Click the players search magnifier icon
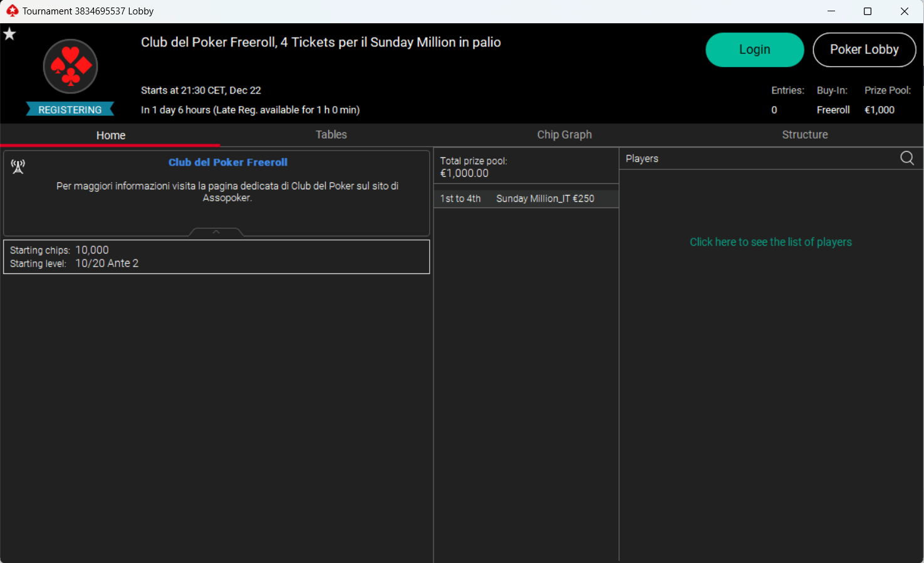924x563 pixels. tap(907, 158)
